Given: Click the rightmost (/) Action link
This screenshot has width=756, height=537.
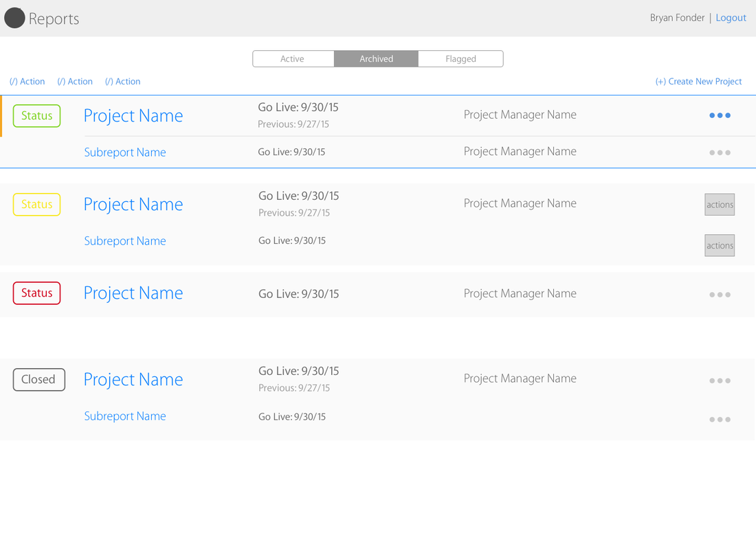Looking at the screenshot, I should click(122, 82).
